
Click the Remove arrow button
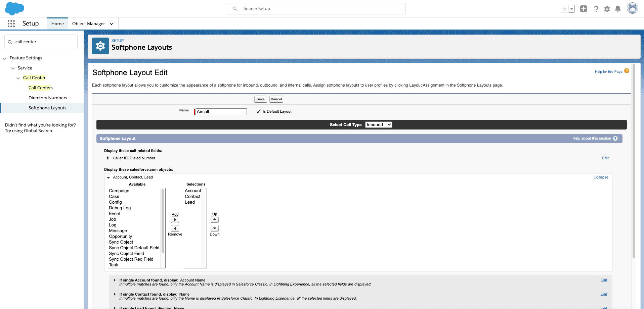[x=175, y=228]
